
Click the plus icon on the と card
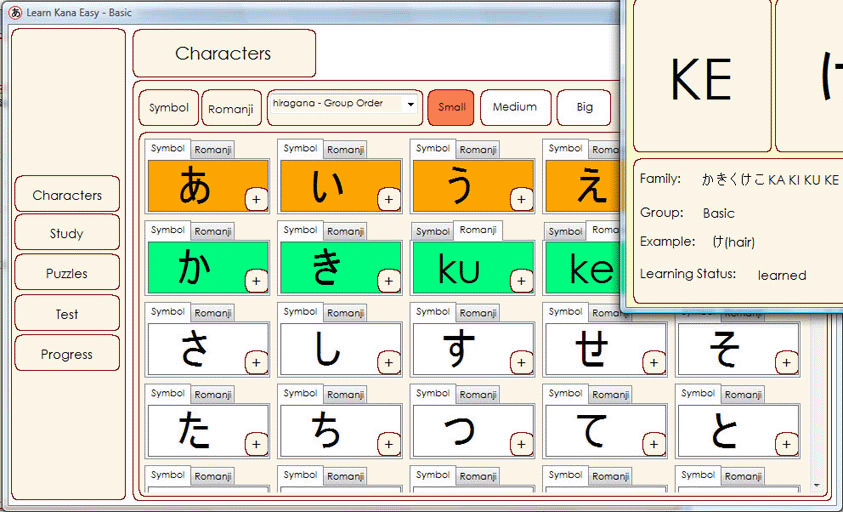786,445
